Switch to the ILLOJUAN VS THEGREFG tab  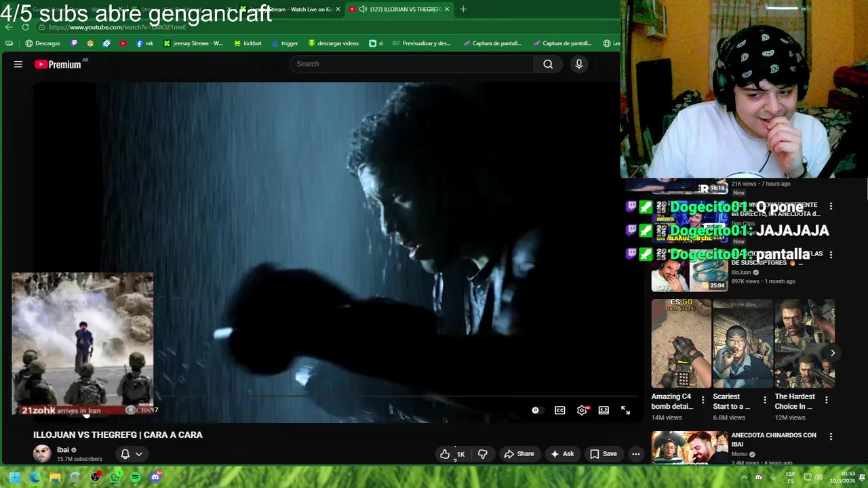399,9
